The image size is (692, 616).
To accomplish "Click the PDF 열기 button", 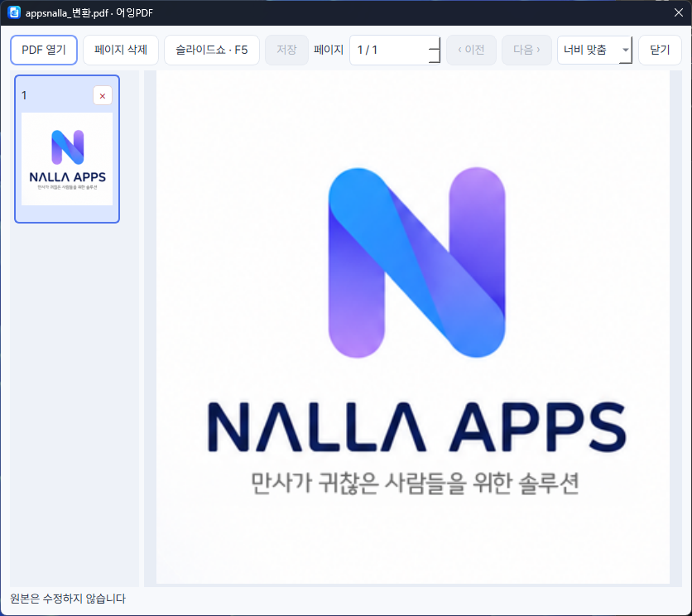I will pyautogui.click(x=44, y=50).
